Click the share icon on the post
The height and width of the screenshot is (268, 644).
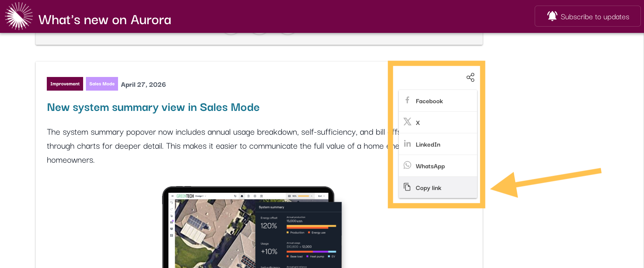pyautogui.click(x=470, y=77)
